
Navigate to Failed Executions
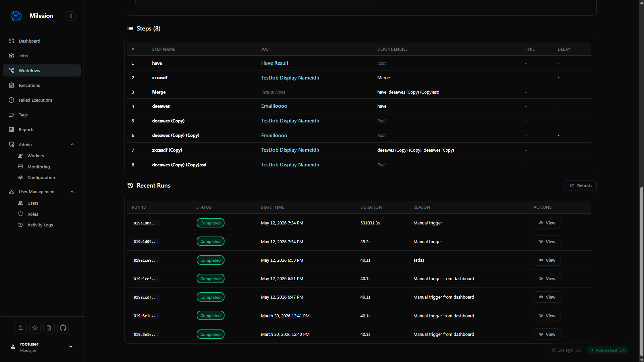pos(42,100)
